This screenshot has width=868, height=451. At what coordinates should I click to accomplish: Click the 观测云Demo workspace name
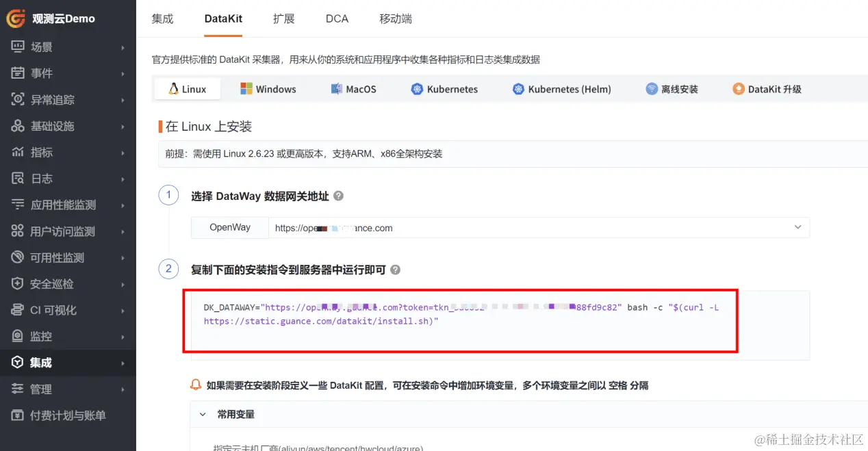(x=64, y=18)
